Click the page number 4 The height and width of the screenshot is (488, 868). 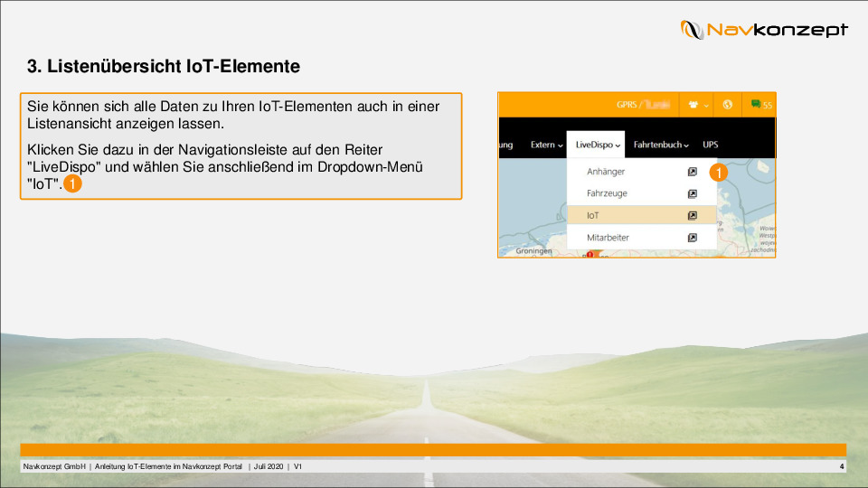(842, 466)
